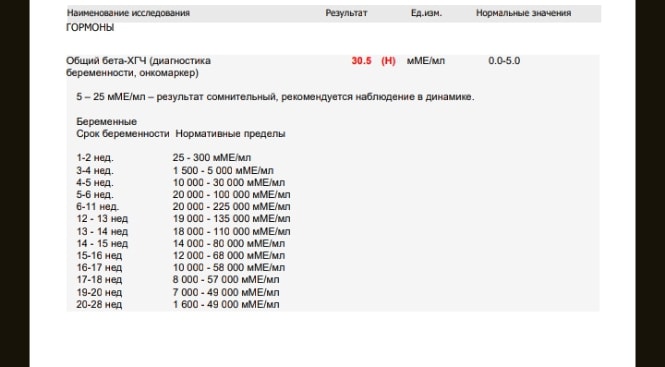Click the value "1 600 - 49 000 мМЕ/мл"
The height and width of the screenshot is (367, 665).
click(x=226, y=304)
